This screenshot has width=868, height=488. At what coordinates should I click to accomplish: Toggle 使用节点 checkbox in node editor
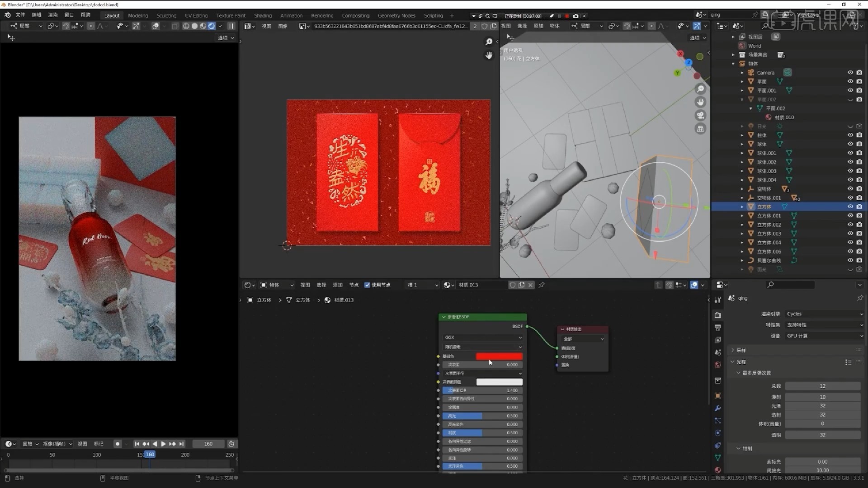367,285
